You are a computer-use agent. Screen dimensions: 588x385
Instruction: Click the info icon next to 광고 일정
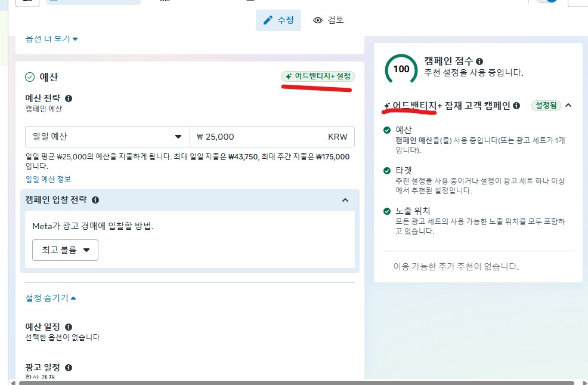click(69, 368)
